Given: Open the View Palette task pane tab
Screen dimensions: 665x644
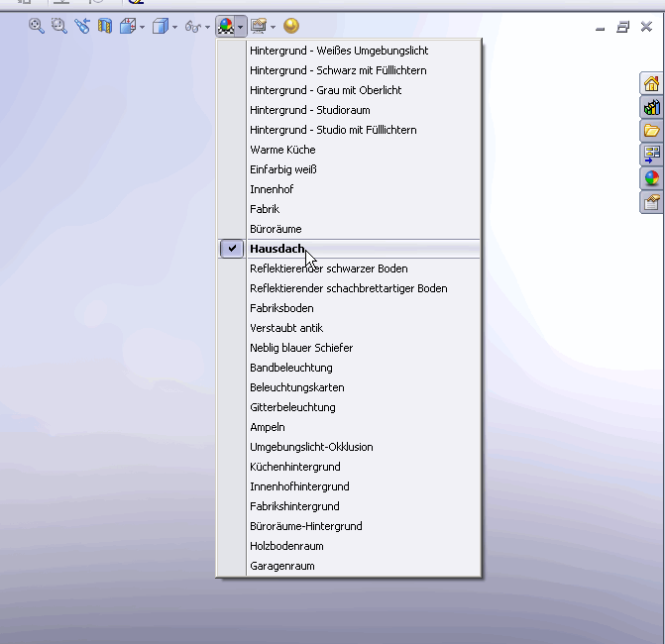Looking at the screenshot, I should (651, 155).
